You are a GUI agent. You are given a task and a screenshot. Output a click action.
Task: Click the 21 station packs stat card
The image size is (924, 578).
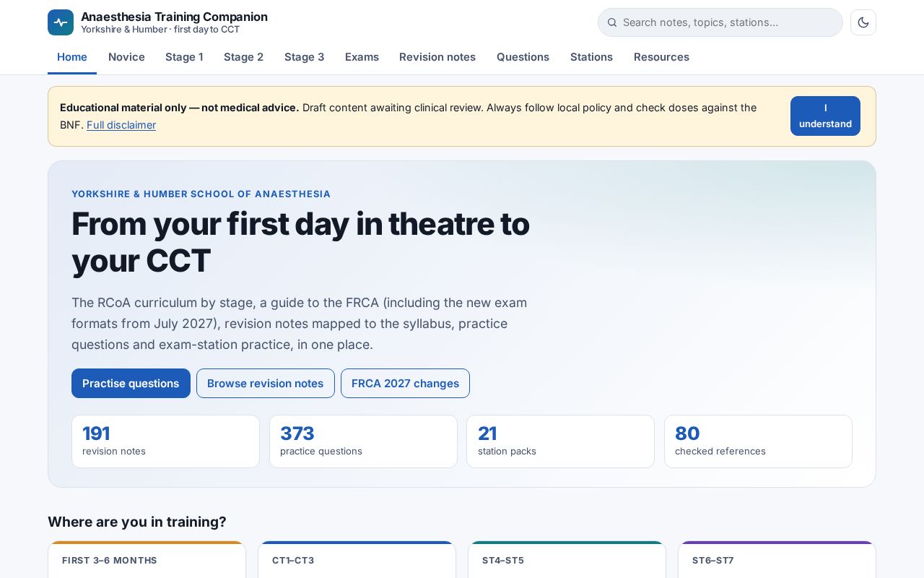click(560, 441)
